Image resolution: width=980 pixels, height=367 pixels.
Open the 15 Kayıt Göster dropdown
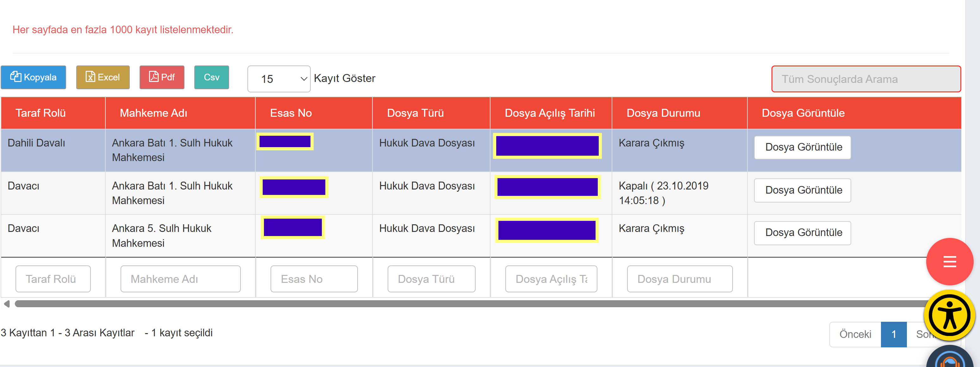coord(279,79)
